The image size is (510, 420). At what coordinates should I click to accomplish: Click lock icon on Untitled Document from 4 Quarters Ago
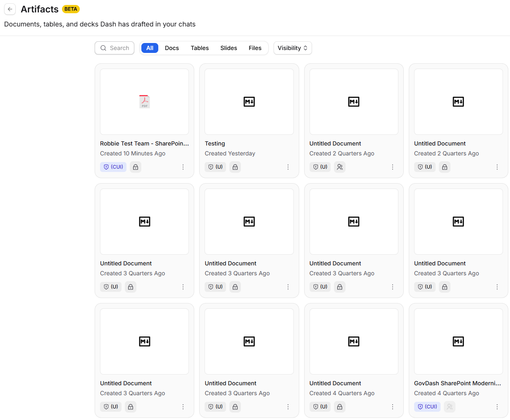click(340, 407)
